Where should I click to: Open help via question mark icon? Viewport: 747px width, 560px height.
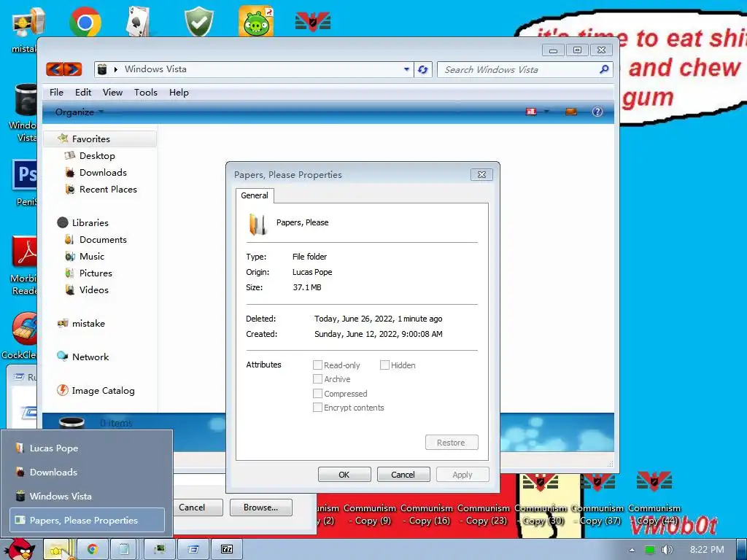597,112
